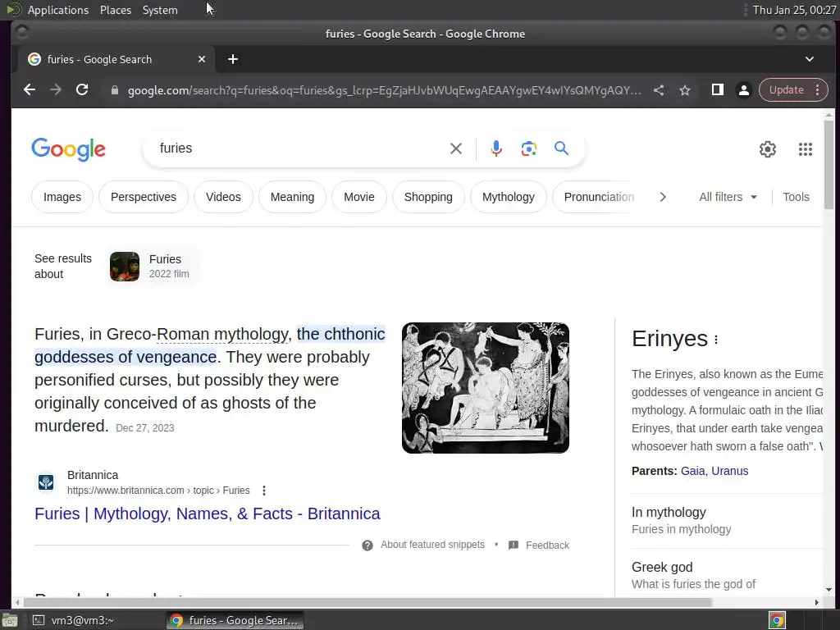Follow the Uranus parent link

[729, 471]
